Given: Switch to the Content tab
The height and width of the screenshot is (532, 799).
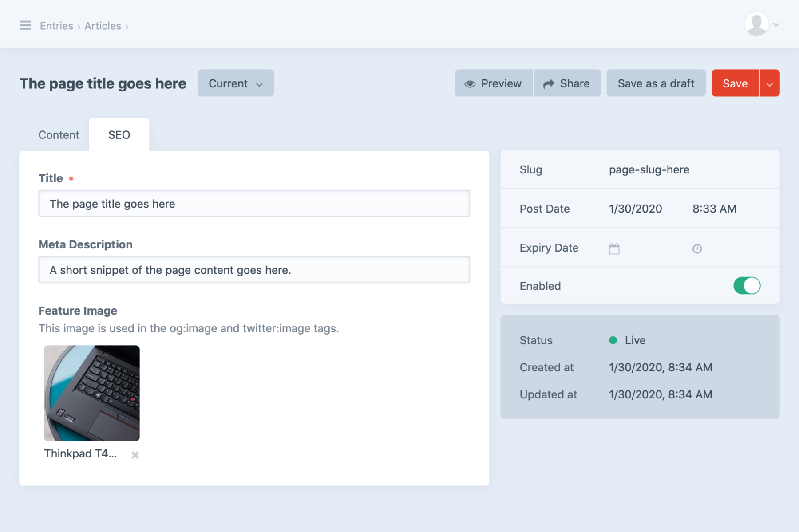Looking at the screenshot, I should click(x=59, y=134).
